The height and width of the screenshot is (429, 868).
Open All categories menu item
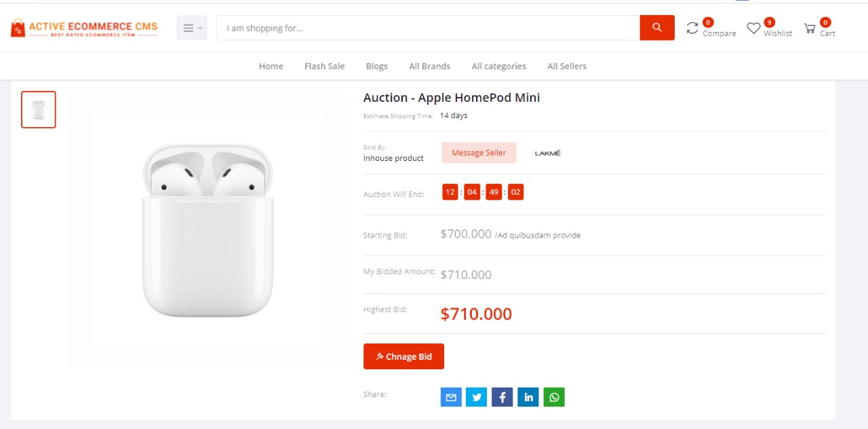click(498, 66)
